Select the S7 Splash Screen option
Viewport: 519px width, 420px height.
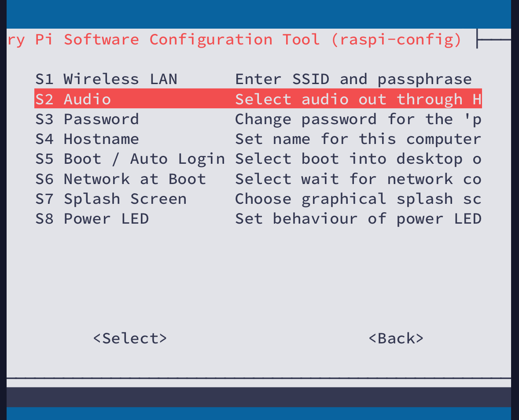click(111, 199)
